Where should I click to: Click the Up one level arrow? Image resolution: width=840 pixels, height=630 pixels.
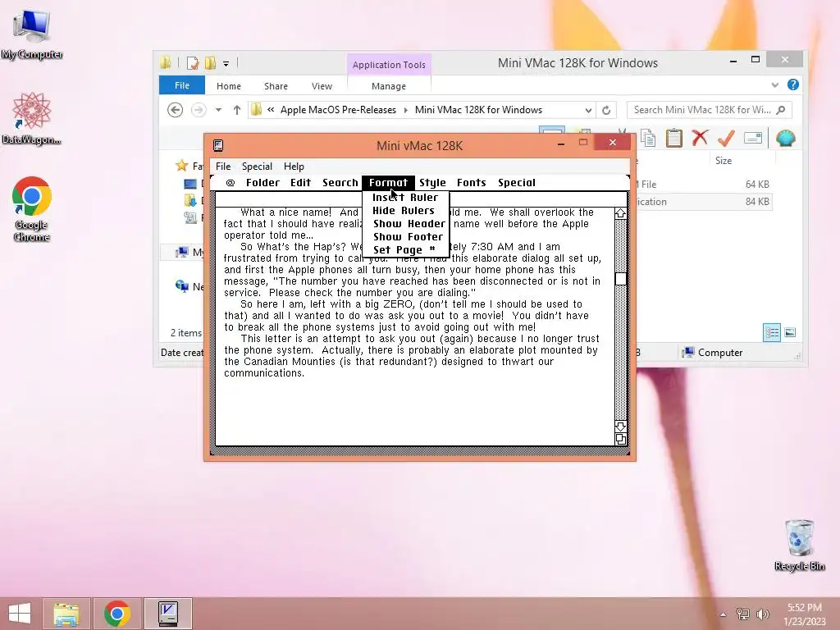click(237, 110)
